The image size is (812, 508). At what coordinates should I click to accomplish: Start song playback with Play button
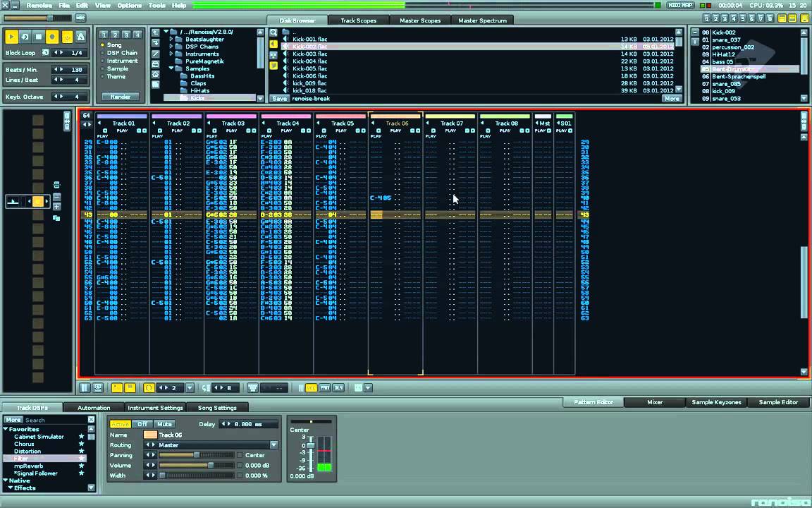point(11,37)
